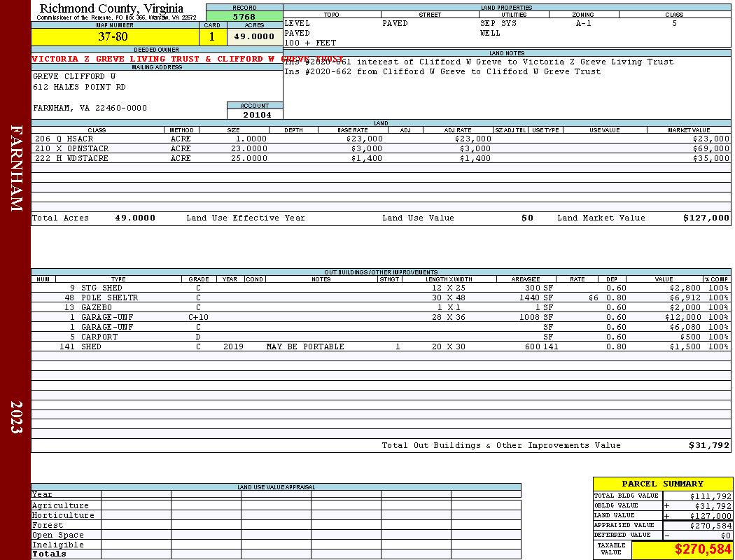Image resolution: width=735 pixels, height=560 pixels.
Task: Click Land Use Value $0
Action: pyautogui.click(x=527, y=218)
